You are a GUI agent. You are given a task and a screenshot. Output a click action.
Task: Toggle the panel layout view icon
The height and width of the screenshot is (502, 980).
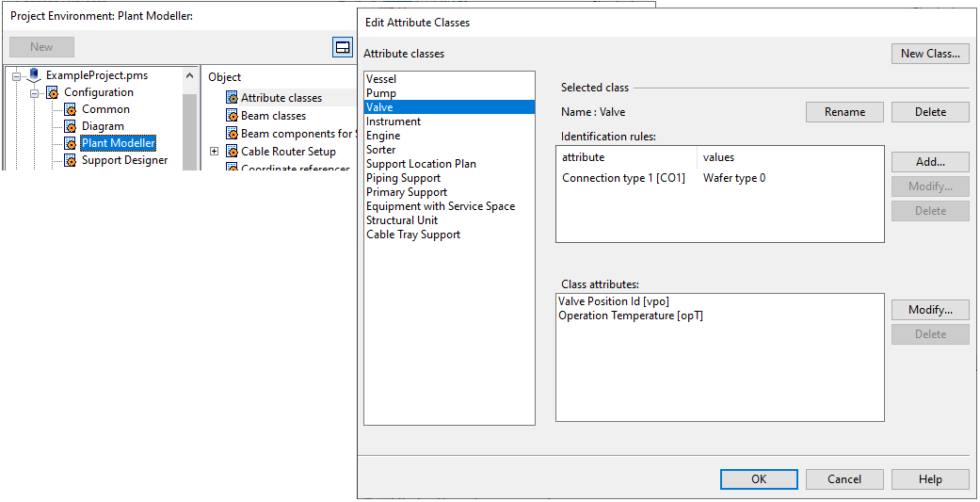coord(342,47)
